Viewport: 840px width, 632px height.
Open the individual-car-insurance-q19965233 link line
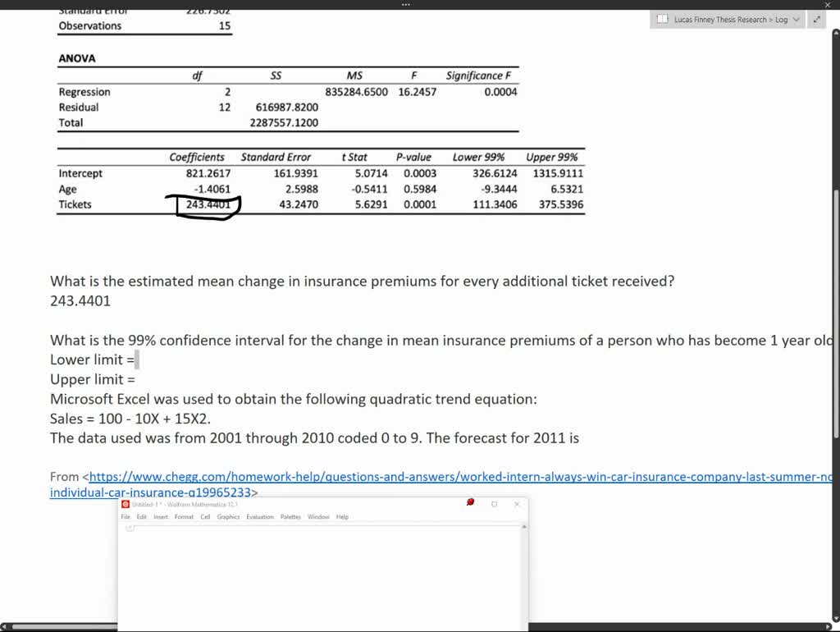(151, 492)
